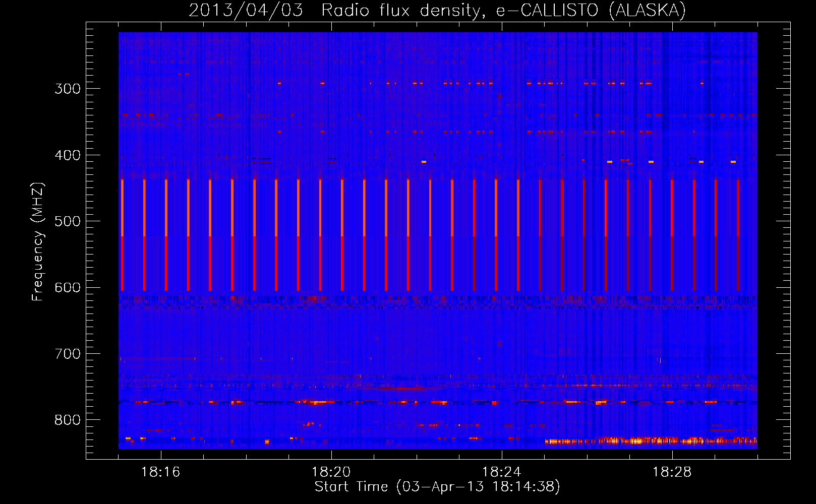Click the 18:28 time tick label

coord(672,472)
